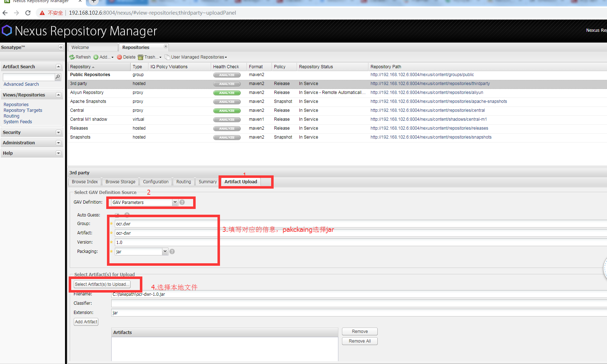Viewport: 607px width, 364px height.
Task: Click ANALYZE button for Apache Snapshots
Action: (x=227, y=102)
